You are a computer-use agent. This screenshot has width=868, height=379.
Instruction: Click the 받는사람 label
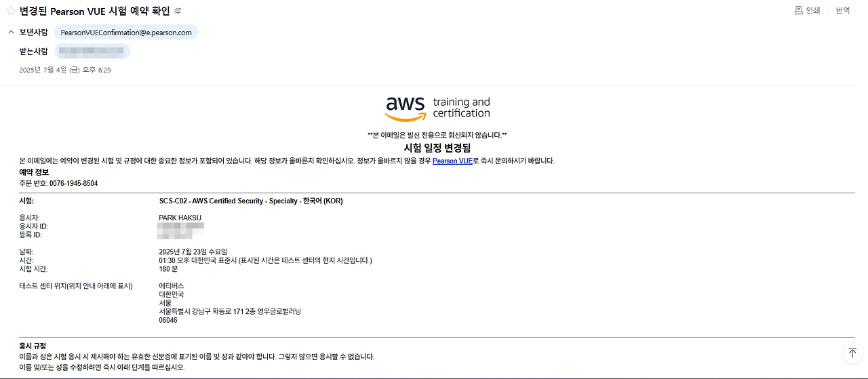(34, 52)
